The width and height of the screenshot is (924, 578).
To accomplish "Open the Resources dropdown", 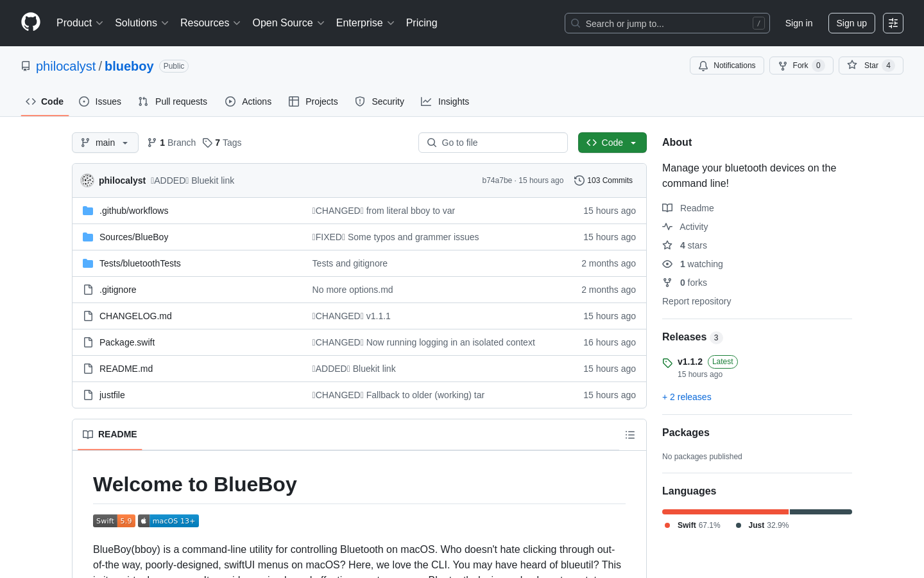I will click(210, 23).
